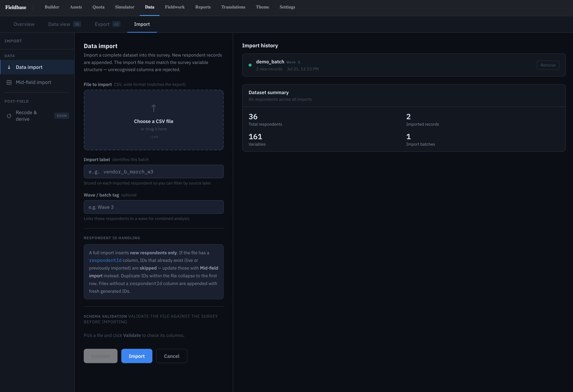Click the respondentId link in the info box
Screen dimensions: 573x392
(x=105, y=260)
